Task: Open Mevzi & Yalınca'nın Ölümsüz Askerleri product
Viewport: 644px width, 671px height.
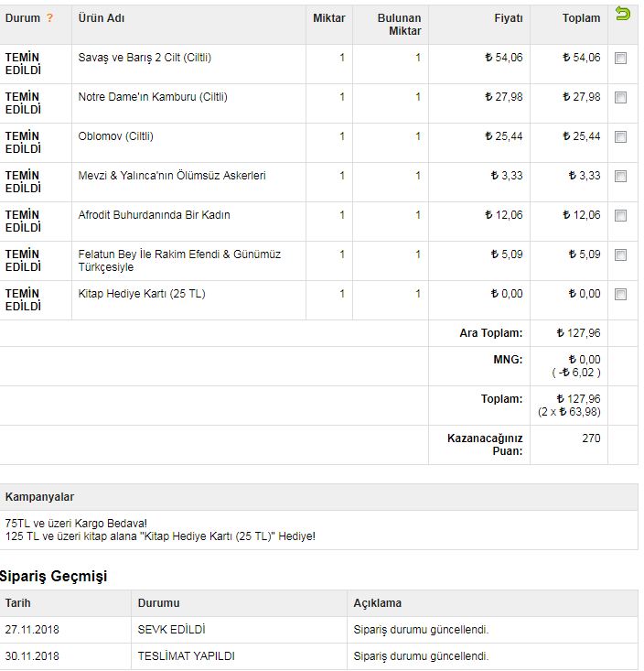Action: (172, 176)
